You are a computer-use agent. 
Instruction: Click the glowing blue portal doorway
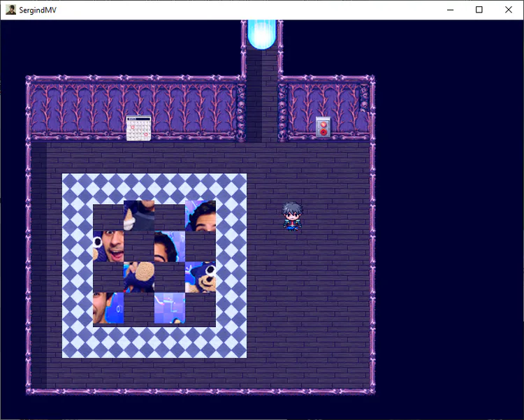click(x=262, y=34)
